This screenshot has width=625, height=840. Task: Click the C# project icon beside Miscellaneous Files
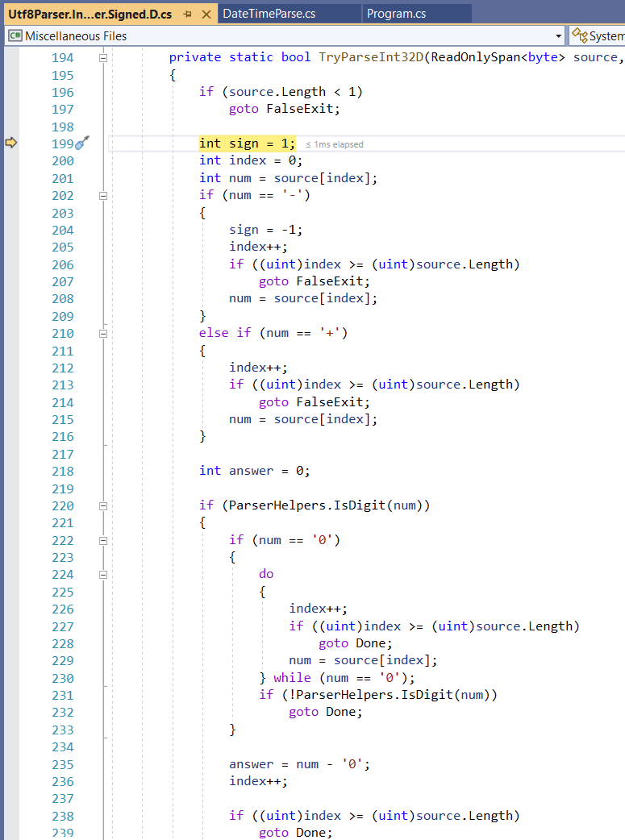click(x=15, y=36)
